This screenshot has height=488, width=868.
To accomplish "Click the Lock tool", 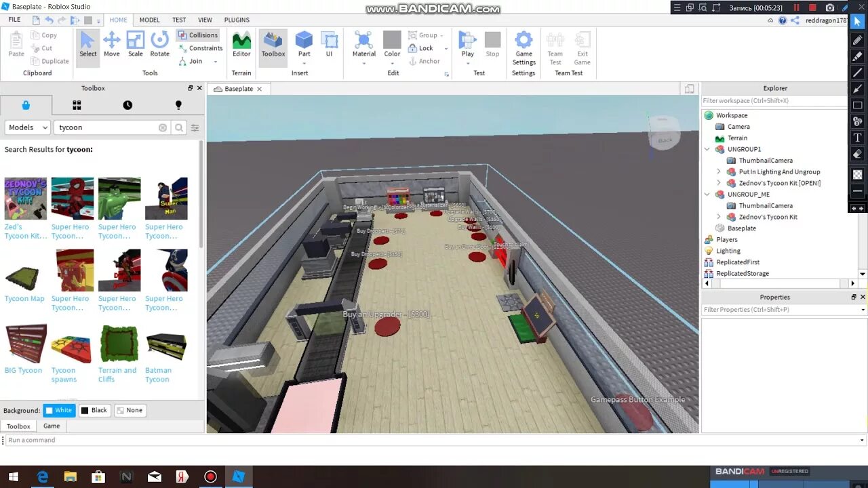I will pos(420,48).
